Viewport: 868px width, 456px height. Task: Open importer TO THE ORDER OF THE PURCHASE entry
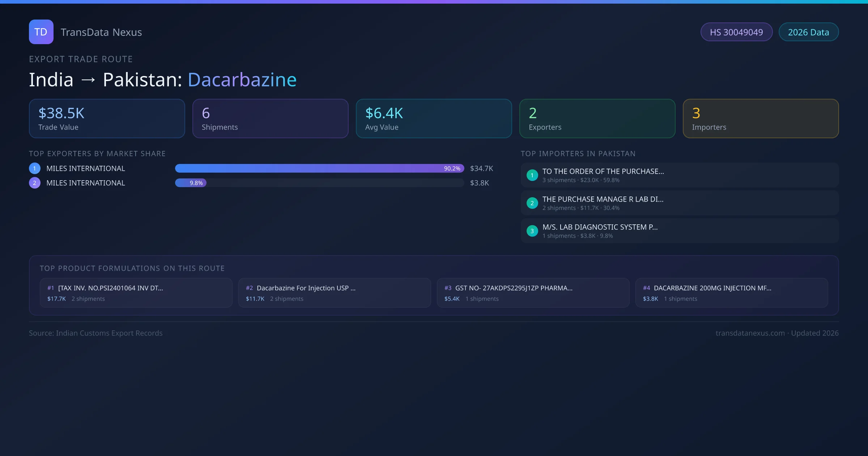pyautogui.click(x=679, y=175)
